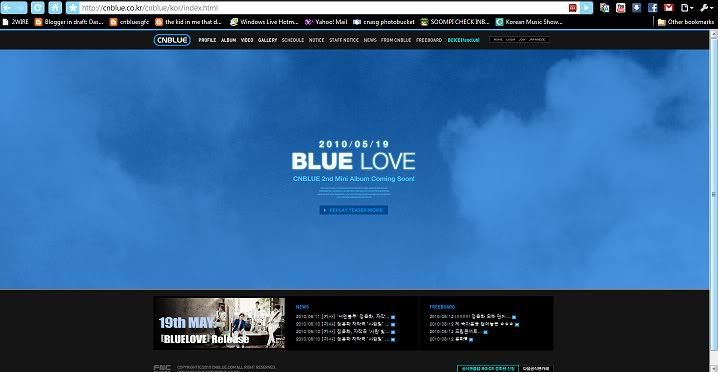Open the wrench settings menu

[705, 7]
